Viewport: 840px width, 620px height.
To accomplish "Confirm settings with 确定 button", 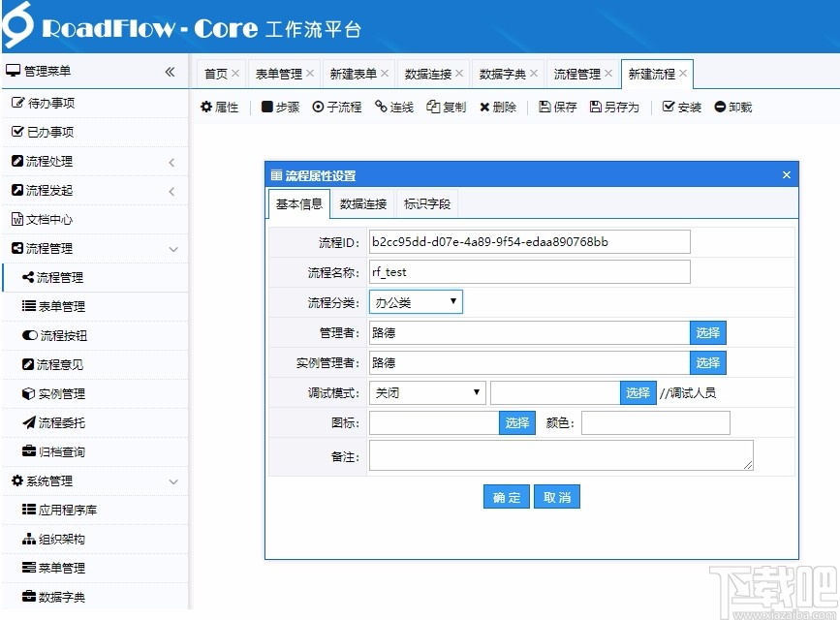I will point(506,496).
